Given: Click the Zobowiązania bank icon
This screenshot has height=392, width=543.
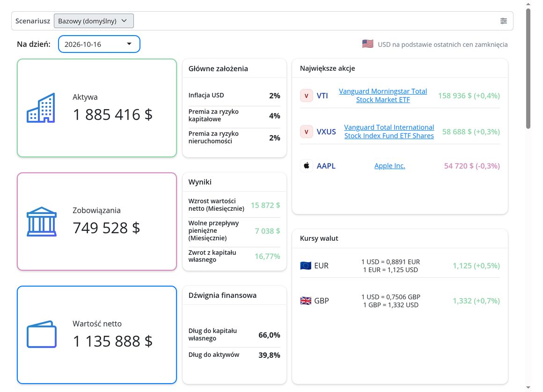Looking at the screenshot, I should [42, 222].
